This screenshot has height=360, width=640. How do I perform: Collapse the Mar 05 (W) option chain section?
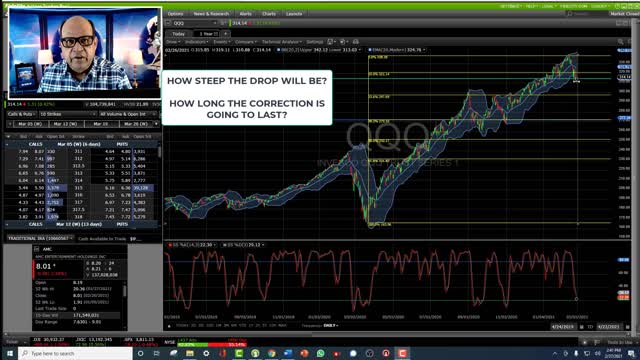pyautogui.click(x=7, y=144)
